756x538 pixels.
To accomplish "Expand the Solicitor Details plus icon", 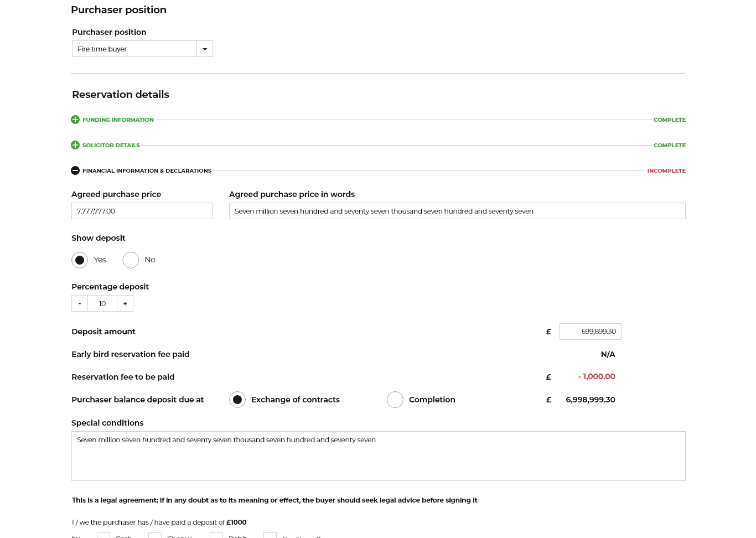I will pyautogui.click(x=75, y=145).
